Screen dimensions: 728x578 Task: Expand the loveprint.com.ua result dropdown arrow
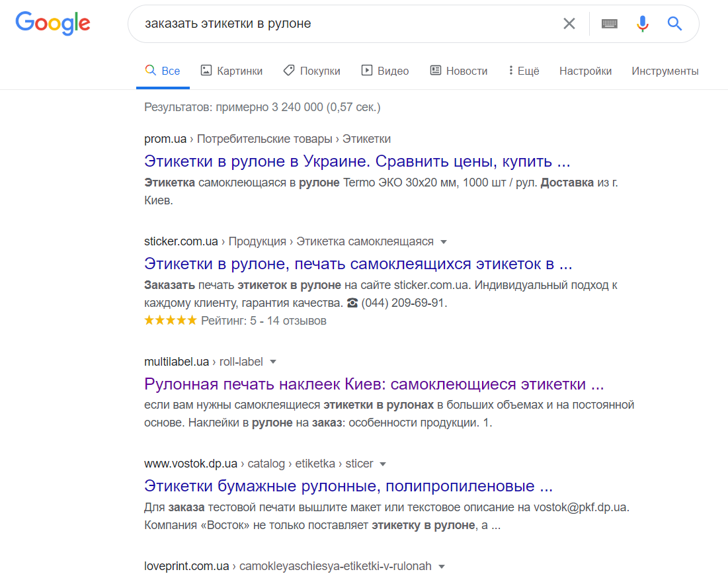442,566
